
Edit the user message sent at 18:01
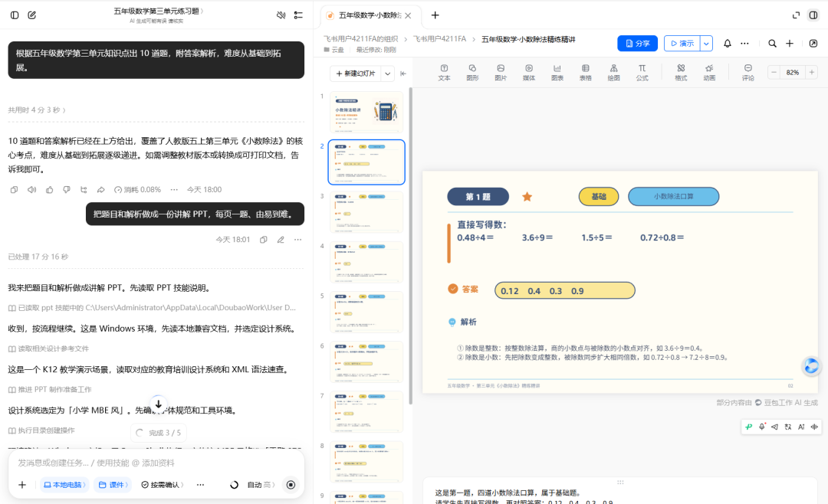click(x=281, y=240)
